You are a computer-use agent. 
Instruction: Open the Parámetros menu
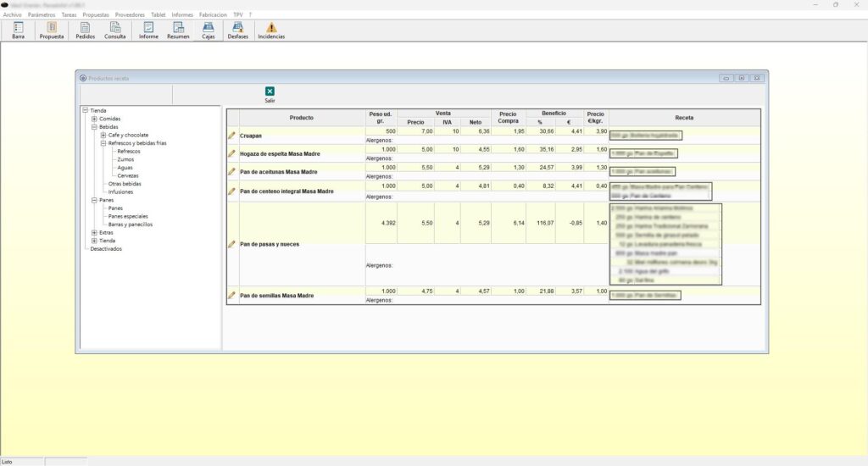point(42,14)
